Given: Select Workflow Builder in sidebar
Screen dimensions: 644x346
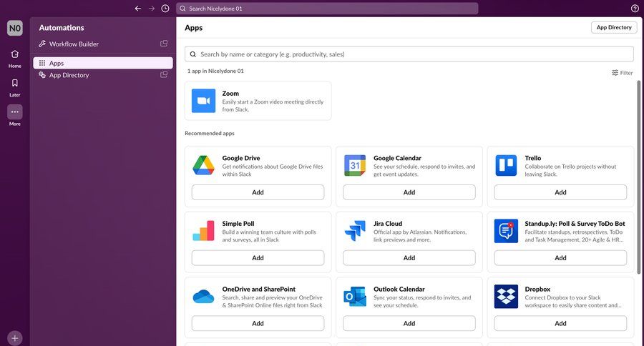Looking at the screenshot, I should [x=102, y=44].
